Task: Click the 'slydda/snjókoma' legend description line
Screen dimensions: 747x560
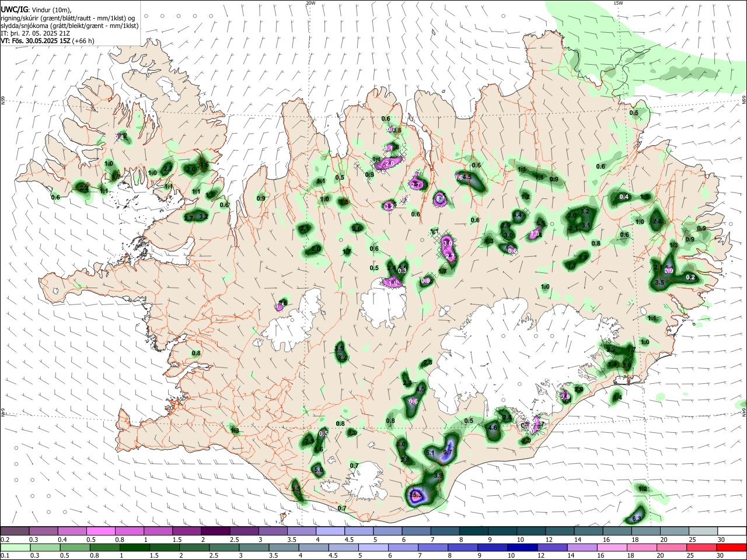Action: (x=69, y=26)
